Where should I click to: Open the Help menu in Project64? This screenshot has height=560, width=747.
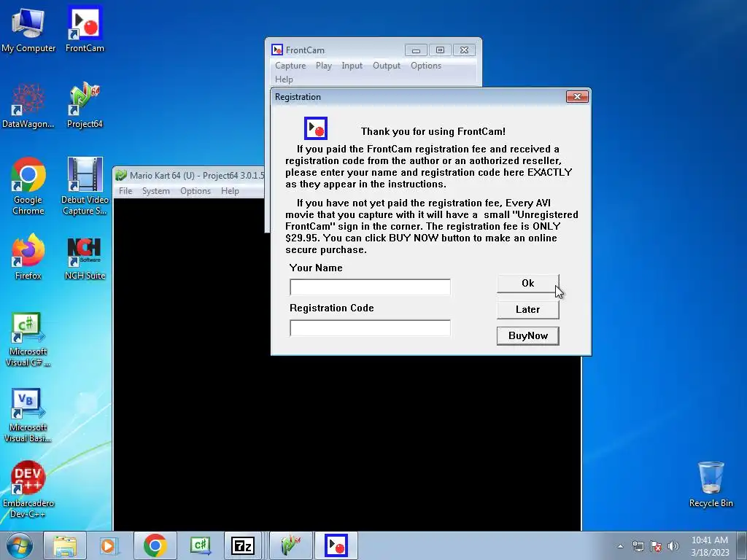point(230,191)
